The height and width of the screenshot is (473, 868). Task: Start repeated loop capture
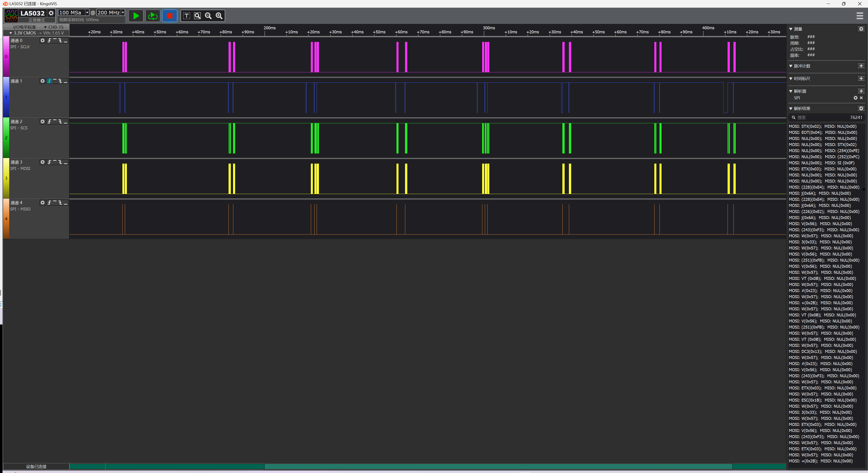(x=153, y=16)
